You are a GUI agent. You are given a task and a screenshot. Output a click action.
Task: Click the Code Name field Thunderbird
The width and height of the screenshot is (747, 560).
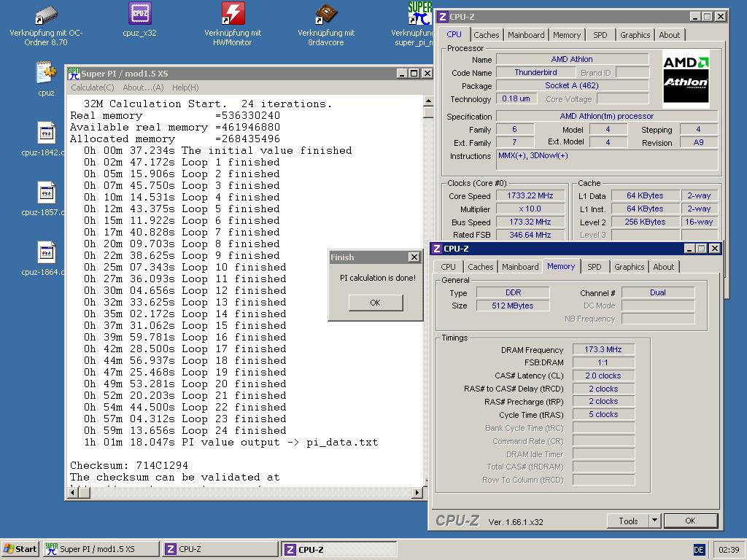coord(535,72)
